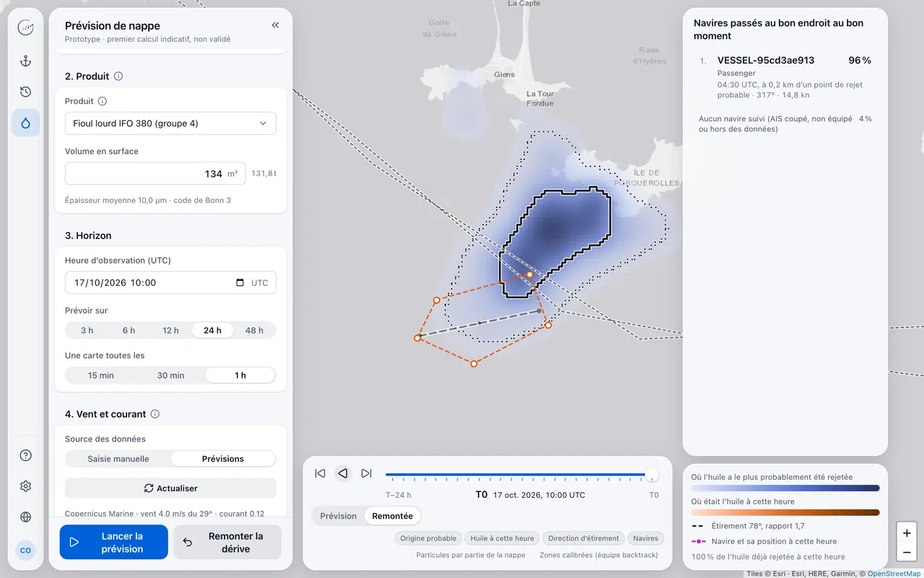Open the Fioul lourd IFO 380 product dropdown
The width and height of the screenshot is (924, 578).
tap(170, 124)
